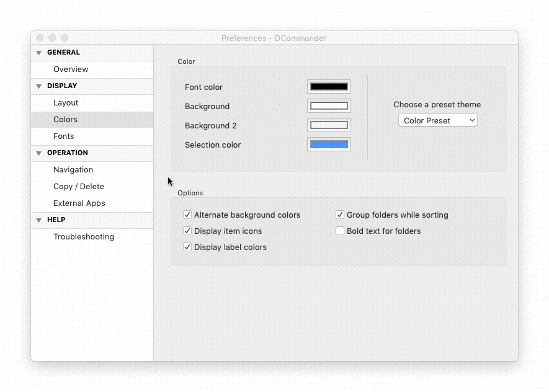This screenshot has height=392, width=549.
Task: Toggle Display item icons checkbox
Action: coord(187,231)
